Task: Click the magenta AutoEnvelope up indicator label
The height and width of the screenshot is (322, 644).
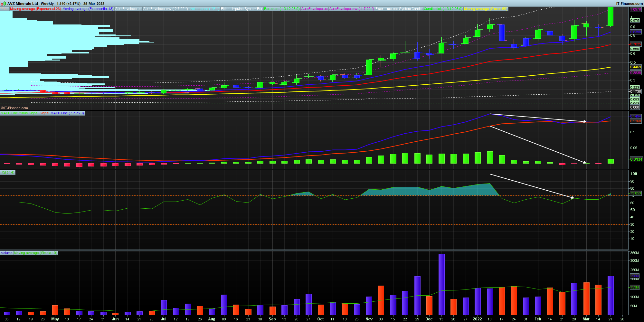Action: pos(314,9)
